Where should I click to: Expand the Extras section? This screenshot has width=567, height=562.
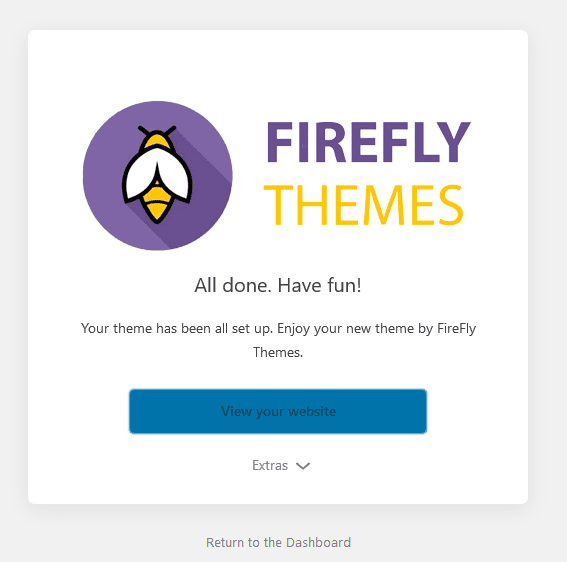coord(281,465)
